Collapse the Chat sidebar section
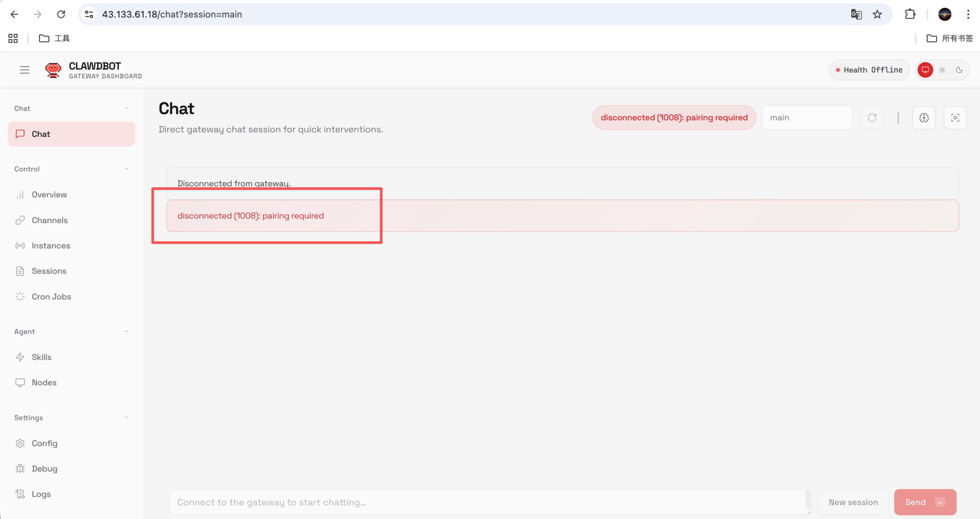The width and height of the screenshot is (980, 519). (x=126, y=108)
